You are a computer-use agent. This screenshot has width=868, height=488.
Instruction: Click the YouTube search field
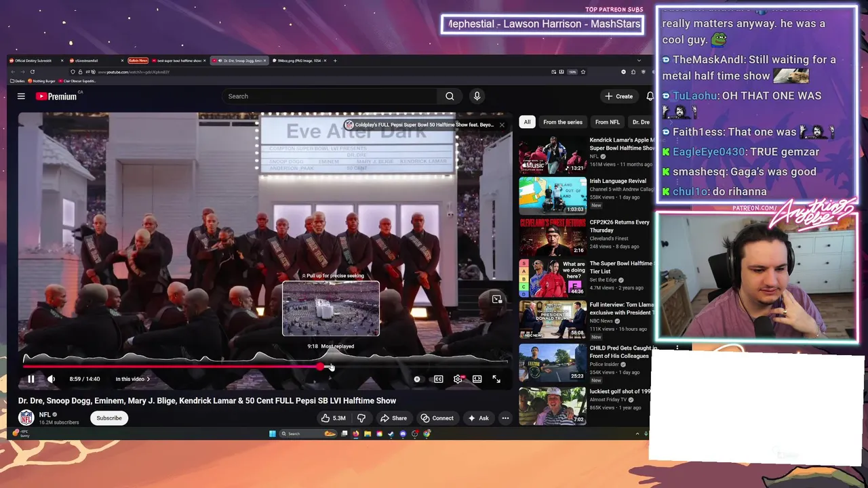(x=330, y=96)
